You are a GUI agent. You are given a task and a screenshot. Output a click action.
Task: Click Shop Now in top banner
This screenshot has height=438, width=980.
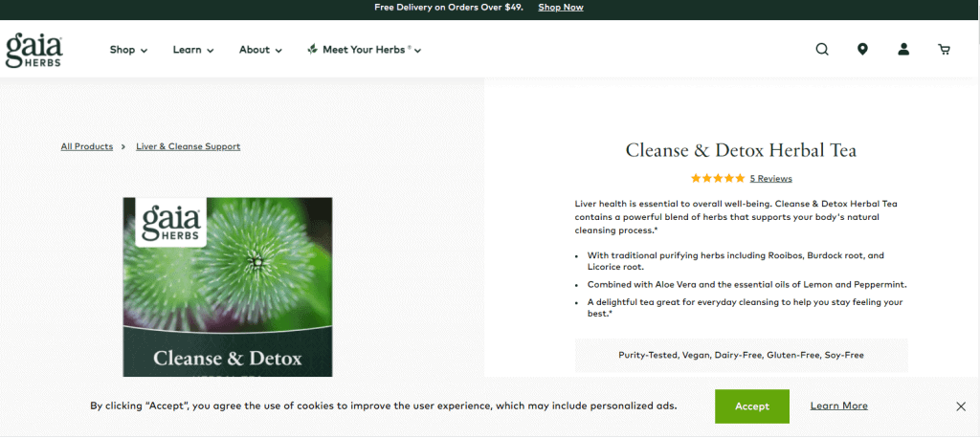561,8
